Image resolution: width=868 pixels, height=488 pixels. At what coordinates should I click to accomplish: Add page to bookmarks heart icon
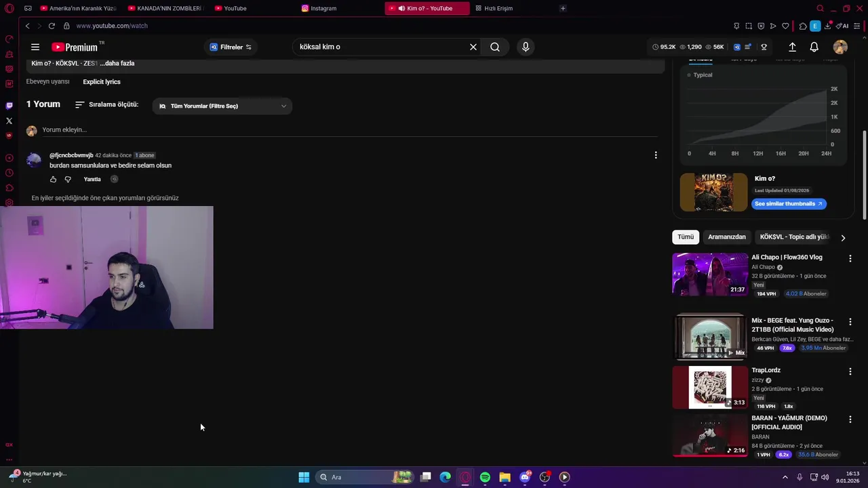pyautogui.click(x=785, y=26)
